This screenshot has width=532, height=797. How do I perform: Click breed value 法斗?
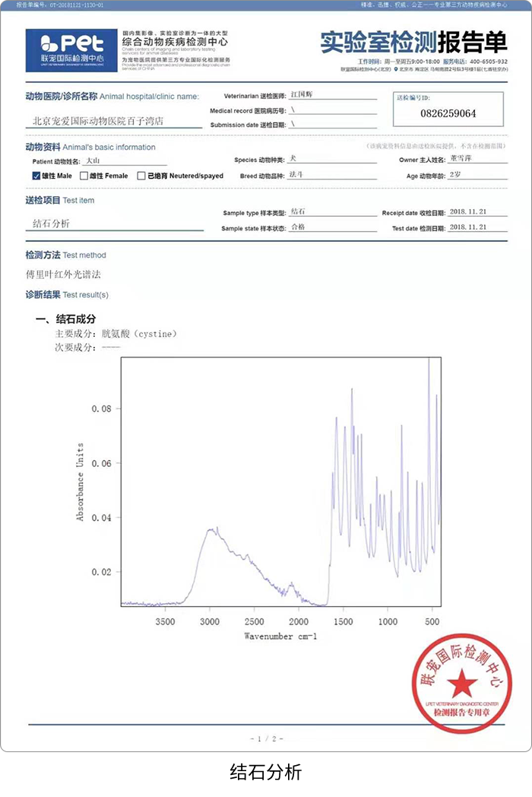pyautogui.click(x=296, y=174)
